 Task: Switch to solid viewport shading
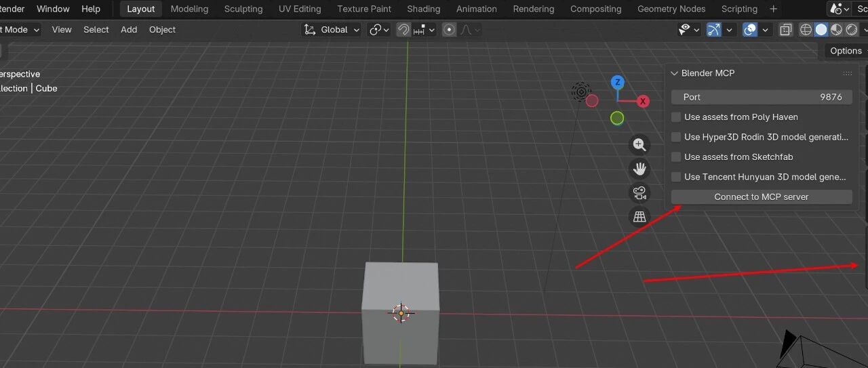(x=821, y=30)
